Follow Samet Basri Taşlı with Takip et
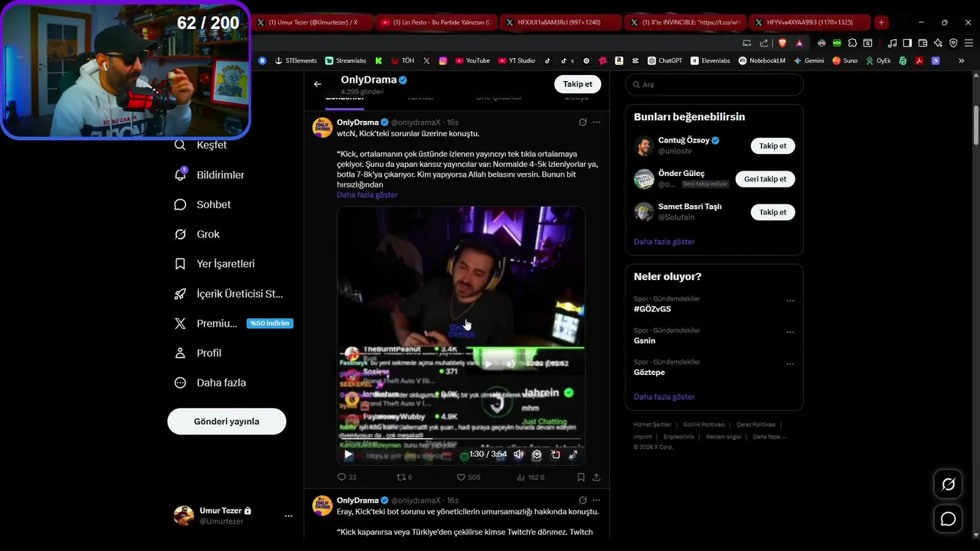The height and width of the screenshot is (551, 980). [x=773, y=212]
